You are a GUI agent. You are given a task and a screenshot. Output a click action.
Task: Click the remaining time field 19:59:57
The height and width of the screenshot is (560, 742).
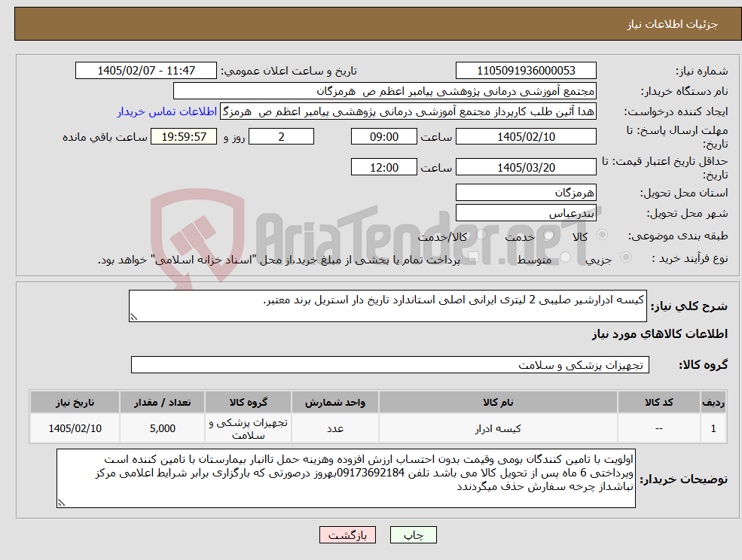(184, 137)
